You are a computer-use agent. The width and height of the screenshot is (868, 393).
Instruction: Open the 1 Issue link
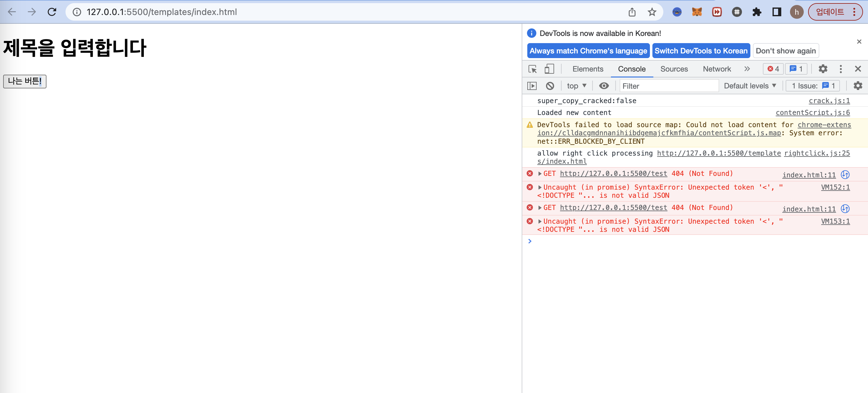click(812, 86)
